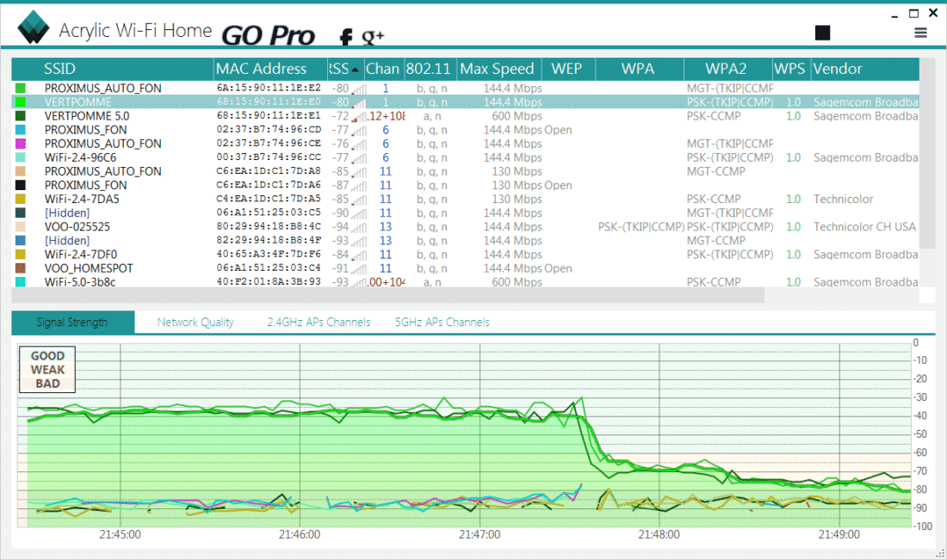947x560 pixels.
Task: Close the Acrylic Wi-Fi Home window
Action: coord(933,13)
